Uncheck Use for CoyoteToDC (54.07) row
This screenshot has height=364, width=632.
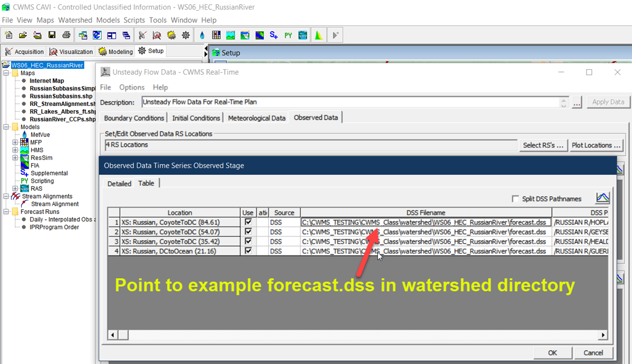pyautogui.click(x=248, y=232)
